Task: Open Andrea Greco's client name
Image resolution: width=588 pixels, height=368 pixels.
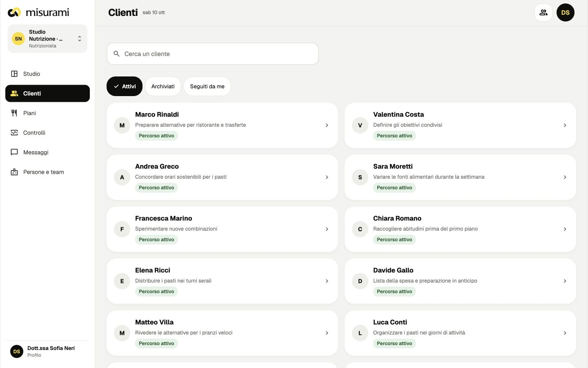Action: [x=157, y=166]
